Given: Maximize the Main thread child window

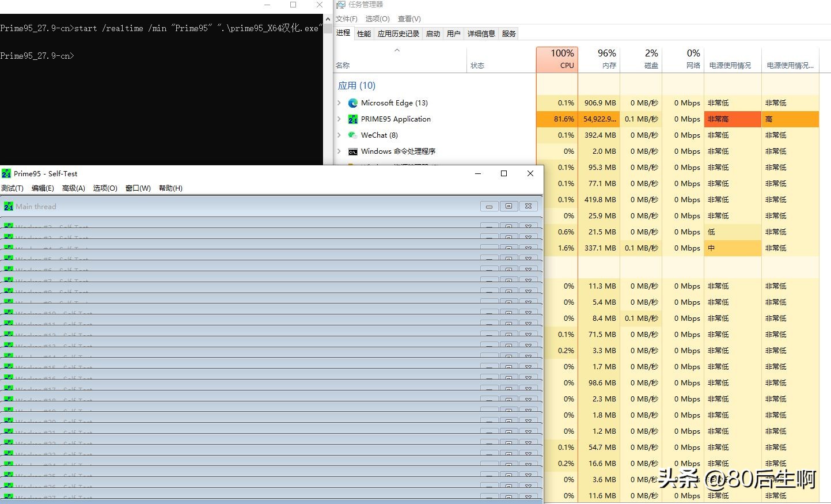Looking at the screenshot, I should pyautogui.click(x=509, y=206).
